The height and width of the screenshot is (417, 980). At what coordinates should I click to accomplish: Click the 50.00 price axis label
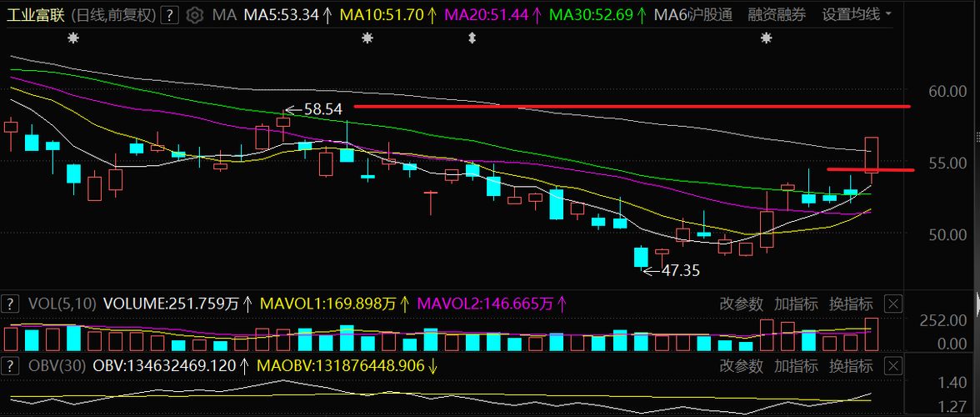(947, 234)
